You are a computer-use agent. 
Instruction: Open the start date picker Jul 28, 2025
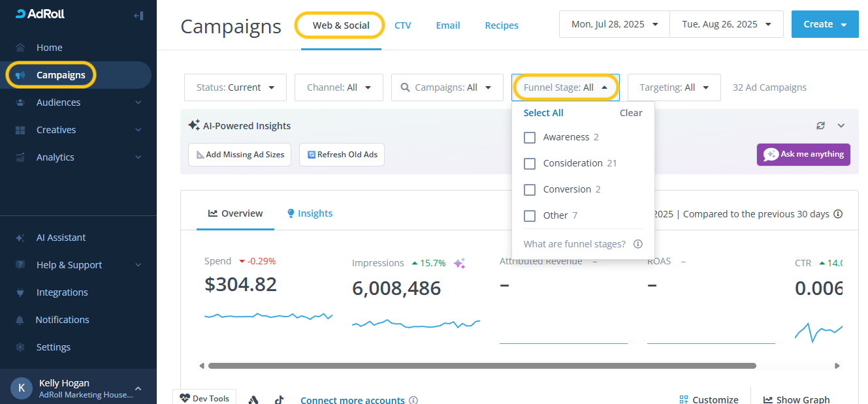coord(614,24)
